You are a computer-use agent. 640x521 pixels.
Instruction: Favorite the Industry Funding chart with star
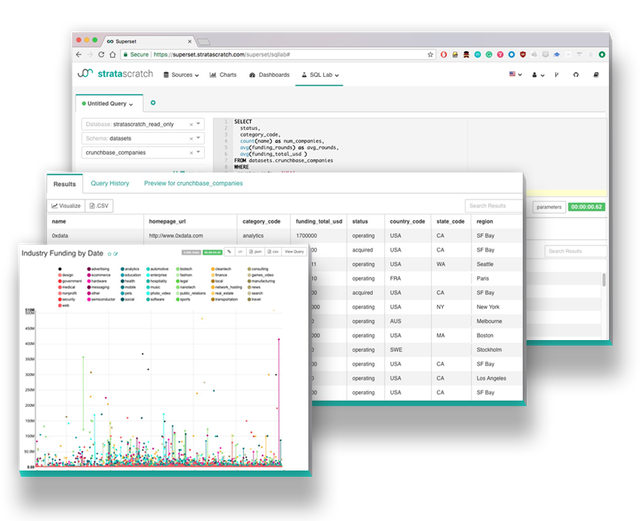coord(109,254)
